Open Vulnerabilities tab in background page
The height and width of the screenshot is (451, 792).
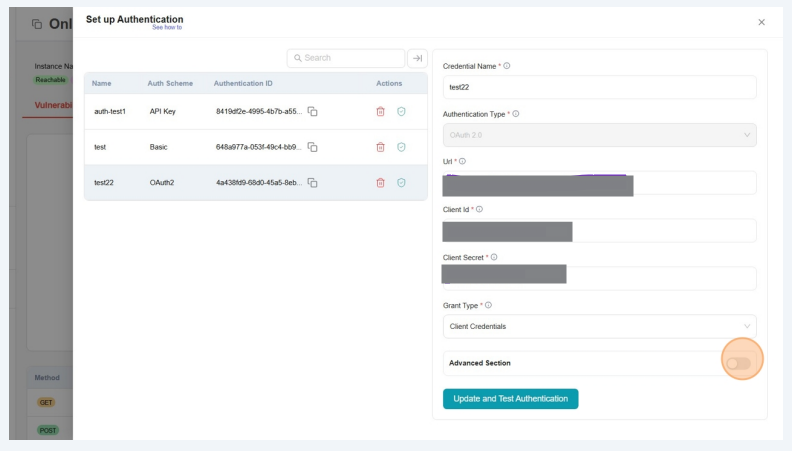click(54, 105)
